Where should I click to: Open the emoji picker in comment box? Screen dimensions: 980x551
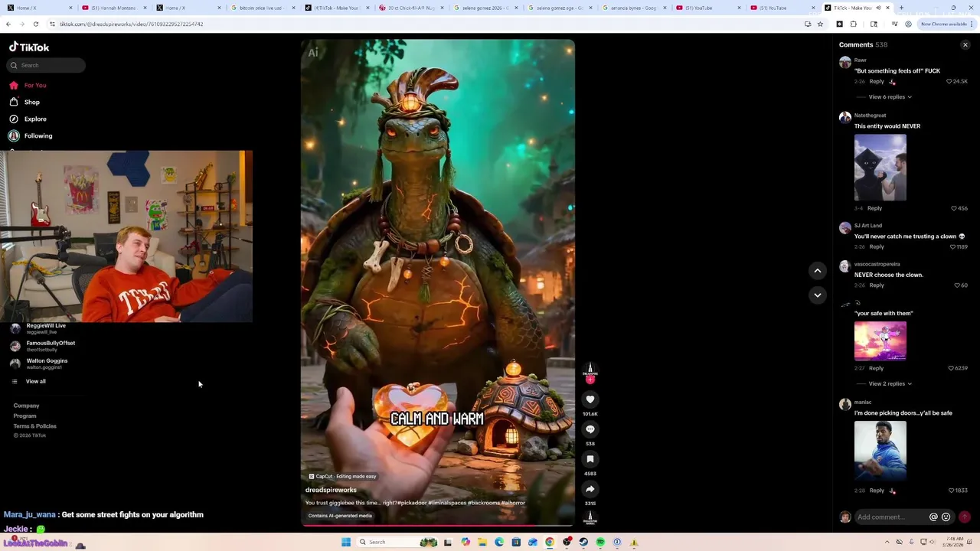coord(946,517)
